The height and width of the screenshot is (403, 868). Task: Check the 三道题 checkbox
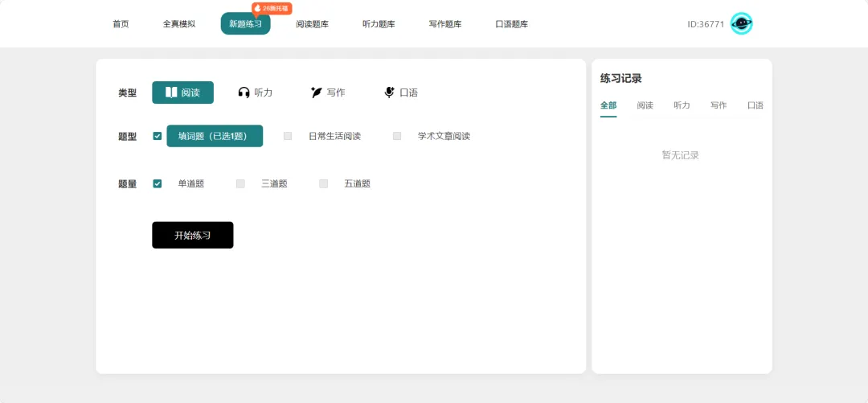tap(240, 183)
